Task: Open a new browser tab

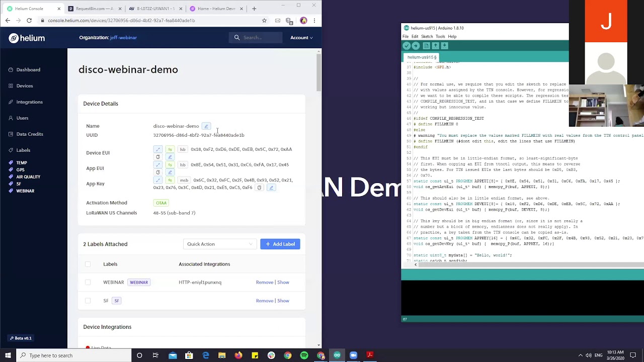Action: click(254, 9)
